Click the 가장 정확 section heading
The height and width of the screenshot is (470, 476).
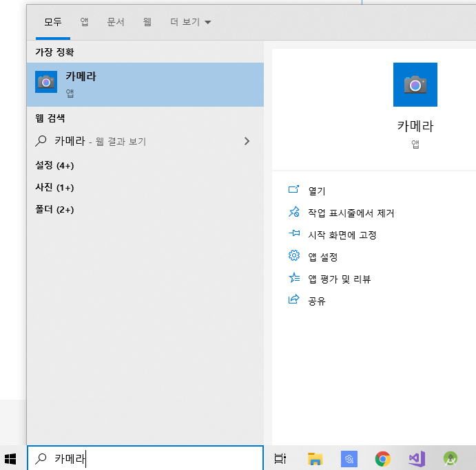click(x=54, y=52)
